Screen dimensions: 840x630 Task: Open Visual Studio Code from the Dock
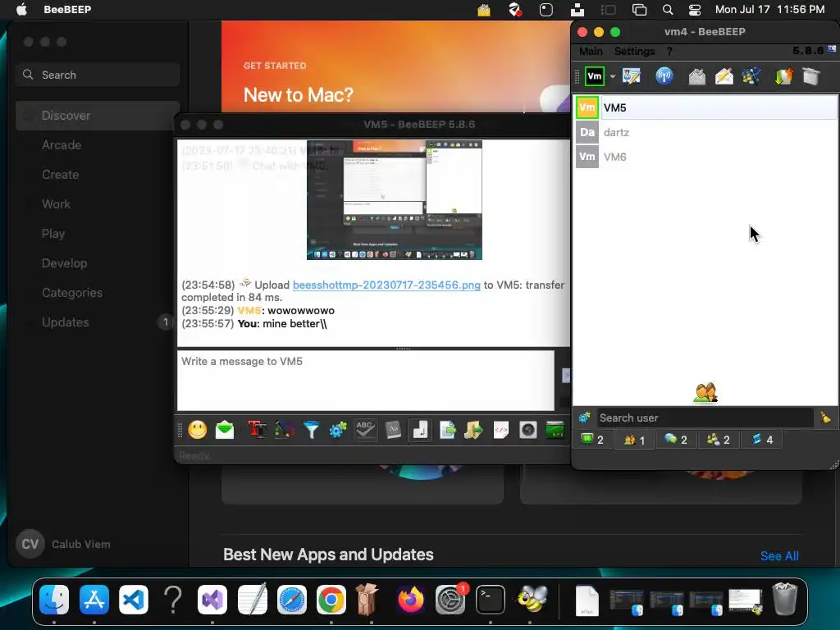pyautogui.click(x=134, y=600)
